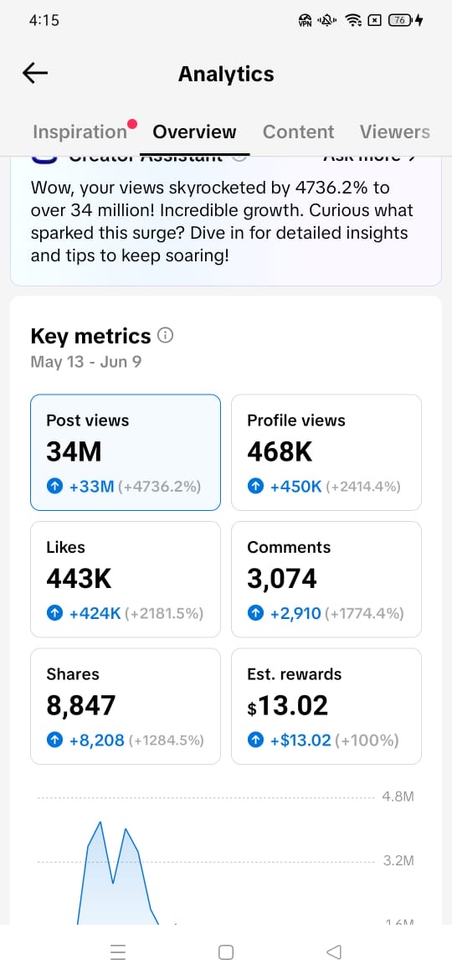
Task: Tap the VPN status icon
Action: 306,21
